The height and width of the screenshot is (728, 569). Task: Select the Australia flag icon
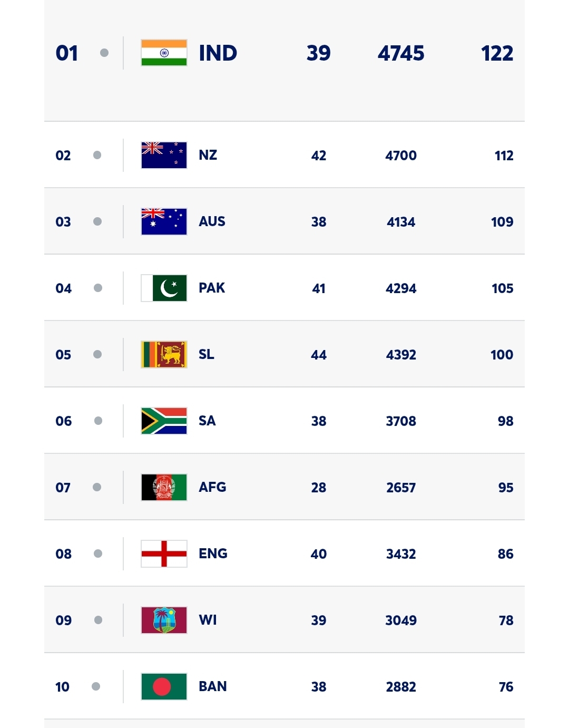tap(164, 221)
